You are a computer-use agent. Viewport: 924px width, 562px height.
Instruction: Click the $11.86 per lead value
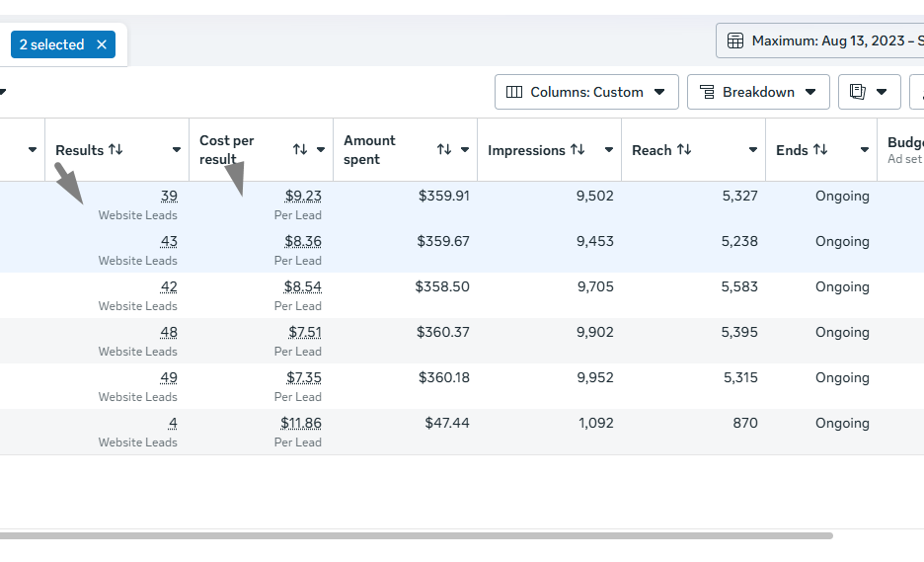300,423
